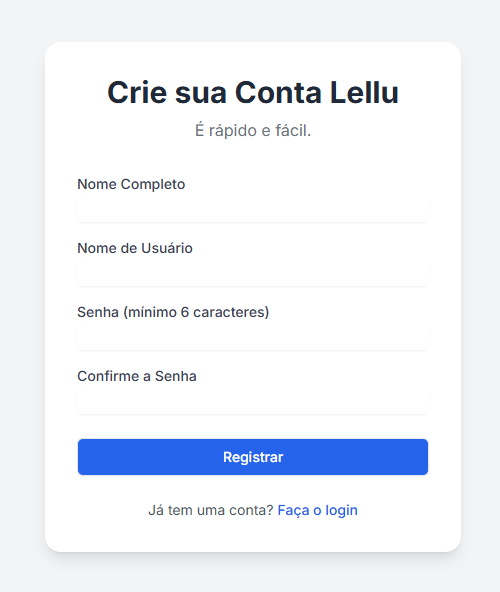Click the Nome de Usuário label

(x=135, y=248)
